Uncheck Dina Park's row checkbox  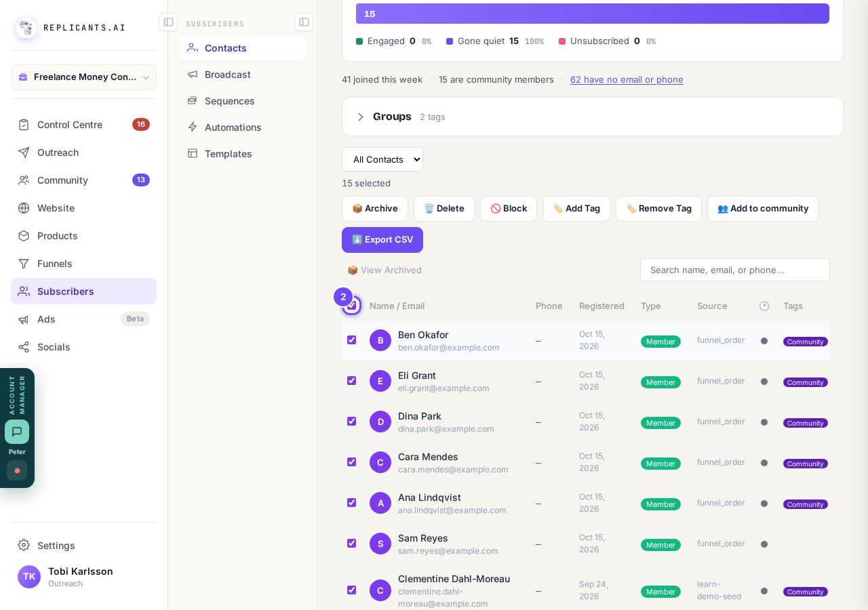[351, 422]
